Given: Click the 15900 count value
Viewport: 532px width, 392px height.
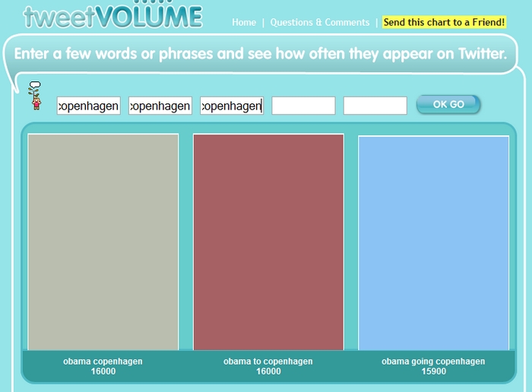Looking at the screenshot, I should 434,371.
